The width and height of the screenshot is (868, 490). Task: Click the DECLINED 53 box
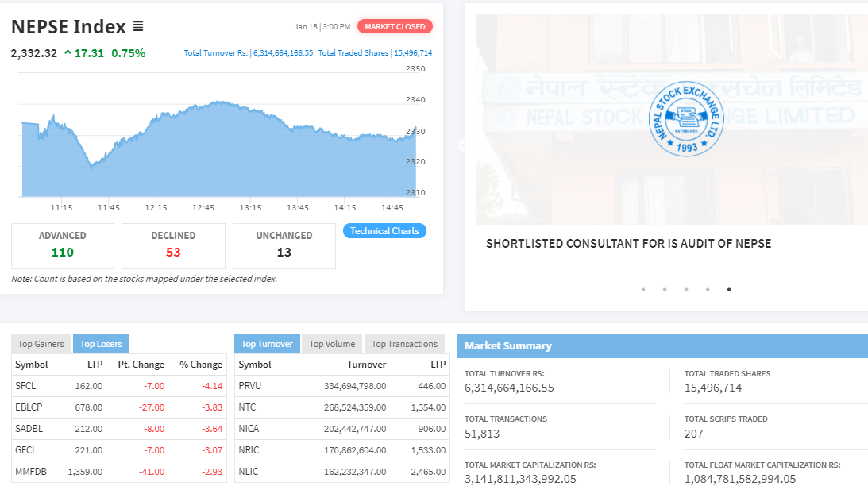[173, 246]
